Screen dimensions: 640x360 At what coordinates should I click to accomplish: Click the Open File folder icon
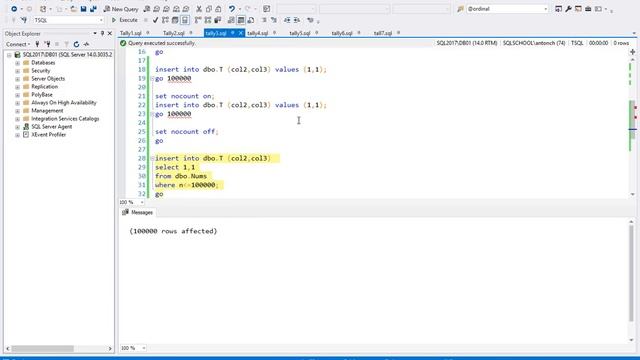73,9
